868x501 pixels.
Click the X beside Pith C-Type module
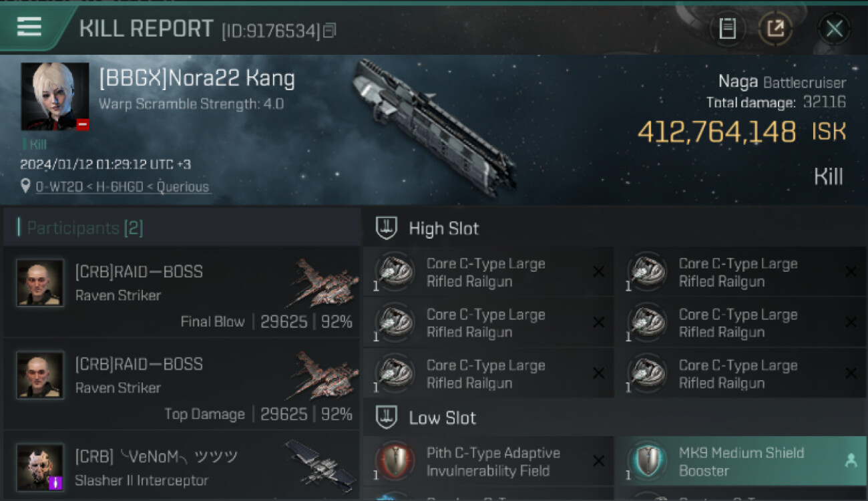[x=599, y=460]
